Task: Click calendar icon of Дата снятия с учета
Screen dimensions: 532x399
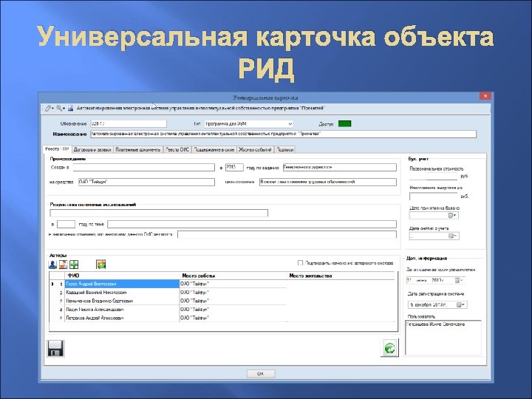Action: [x=453, y=236]
